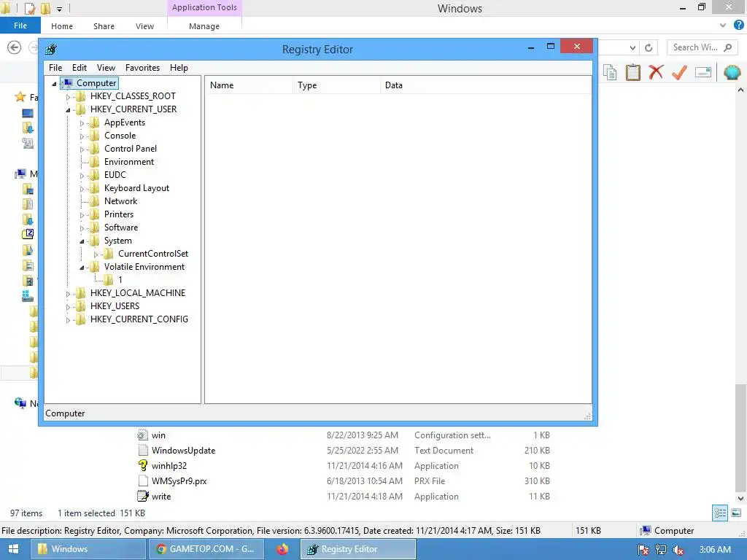The image size is (747, 560).
Task: Click the orange checkmark Properties icon
Action: coord(679,72)
